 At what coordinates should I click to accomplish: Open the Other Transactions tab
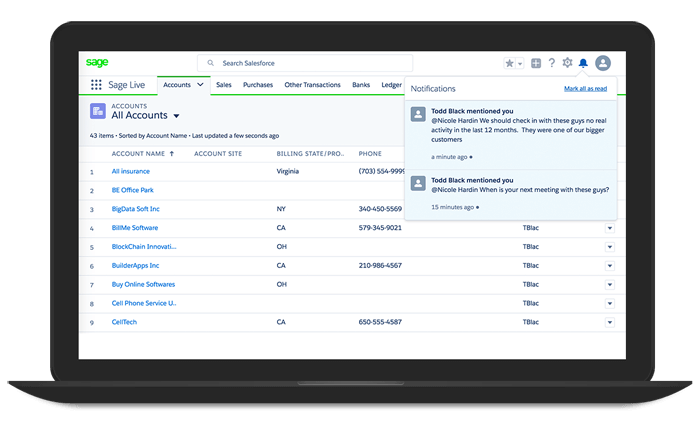[312, 85]
